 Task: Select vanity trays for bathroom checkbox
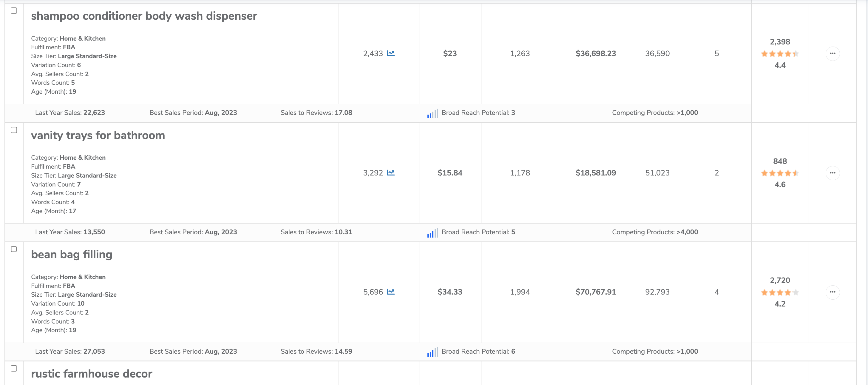tap(14, 130)
